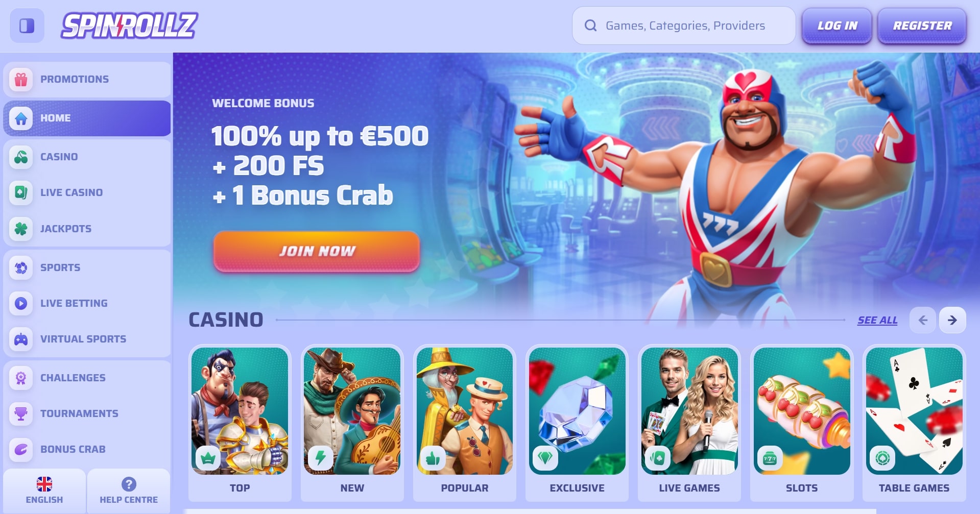Click the Promotions gift icon
The width and height of the screenshot is (980, 514).
point(21,80)
